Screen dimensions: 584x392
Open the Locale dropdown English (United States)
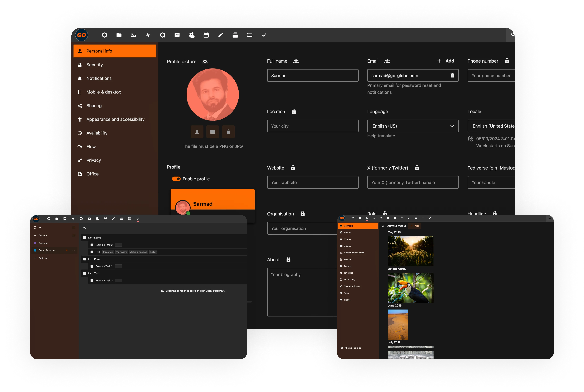coord(491,126)
